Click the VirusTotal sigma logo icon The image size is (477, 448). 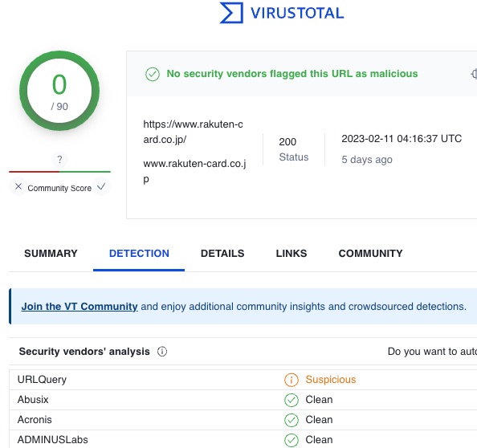coord(231,13)
